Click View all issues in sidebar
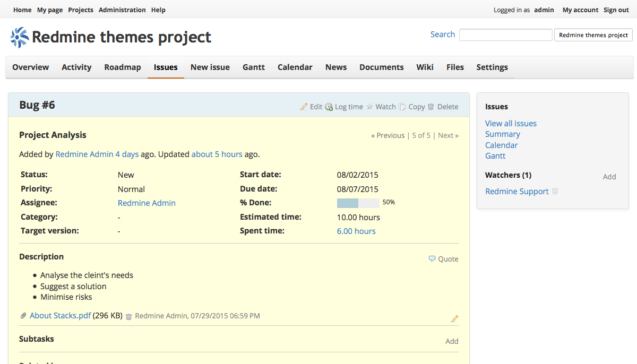 [511, 124]
